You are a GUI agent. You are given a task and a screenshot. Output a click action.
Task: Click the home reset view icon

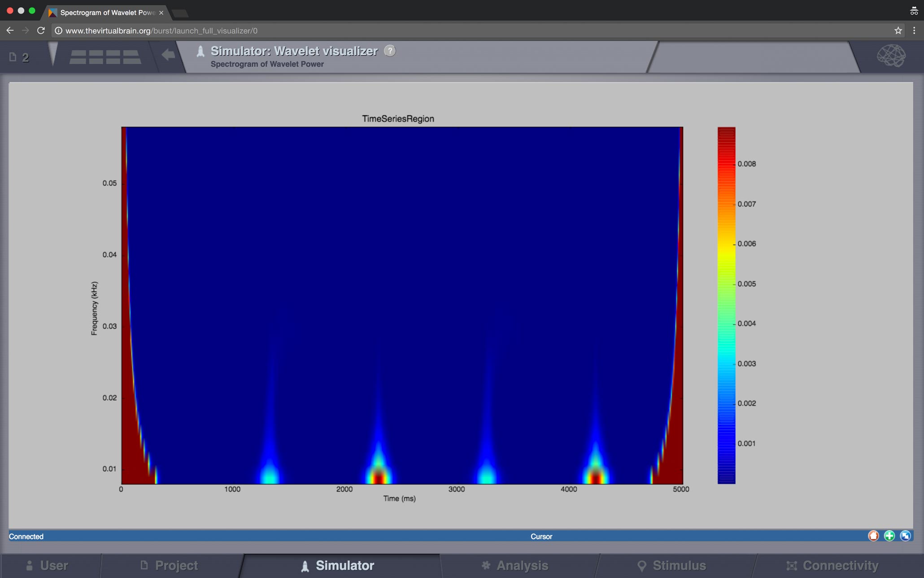click(873, 536)
